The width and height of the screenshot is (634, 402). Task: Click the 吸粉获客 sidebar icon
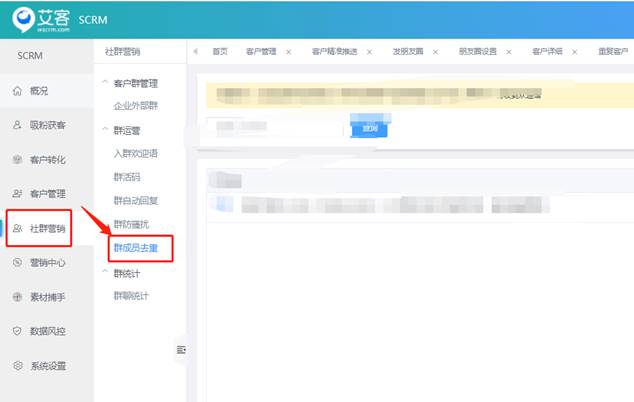[x=17, y=125]
